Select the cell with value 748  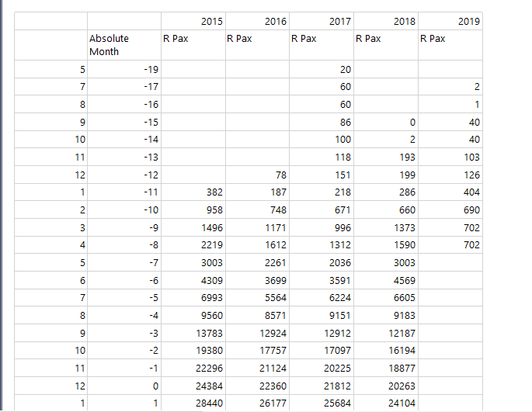(257, 210)
